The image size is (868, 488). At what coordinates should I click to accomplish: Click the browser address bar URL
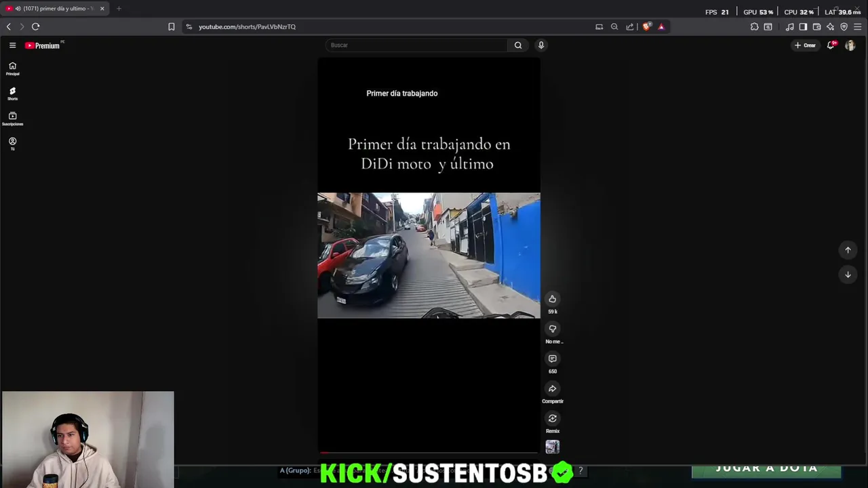tap(247, 27)
